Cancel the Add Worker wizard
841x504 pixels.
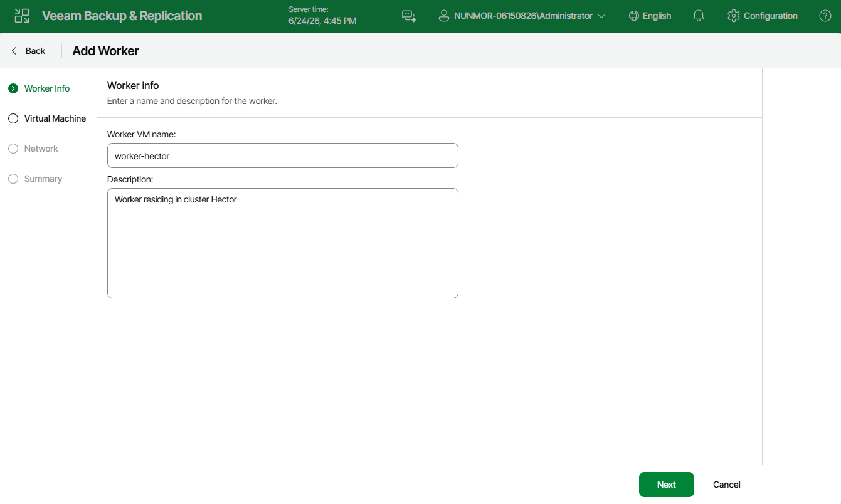point(727,485)
